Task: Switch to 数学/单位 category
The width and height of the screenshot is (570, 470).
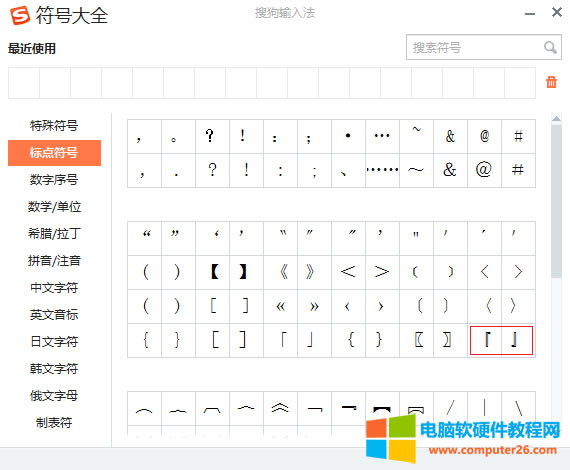Action: tap(54, 207)
